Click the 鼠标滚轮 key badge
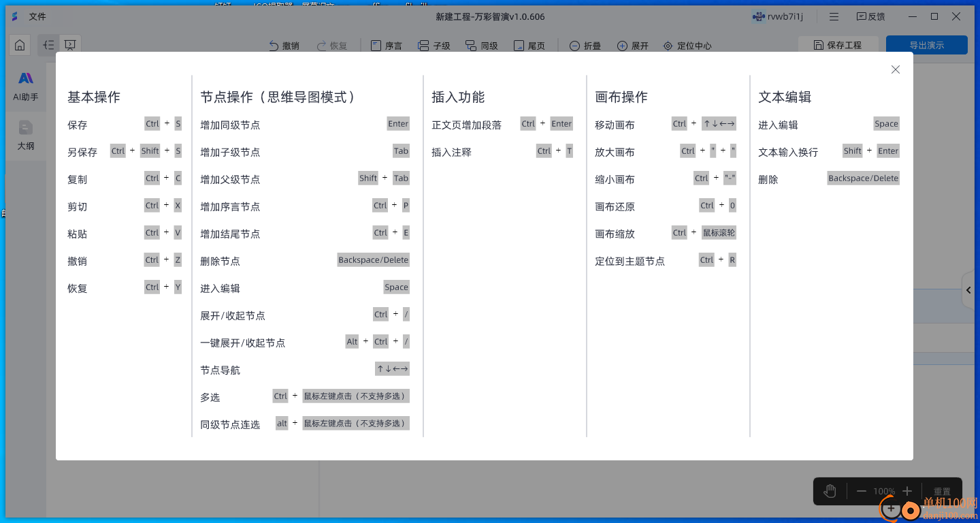This screenshot has height=523, width=980. tap(719, 233)
